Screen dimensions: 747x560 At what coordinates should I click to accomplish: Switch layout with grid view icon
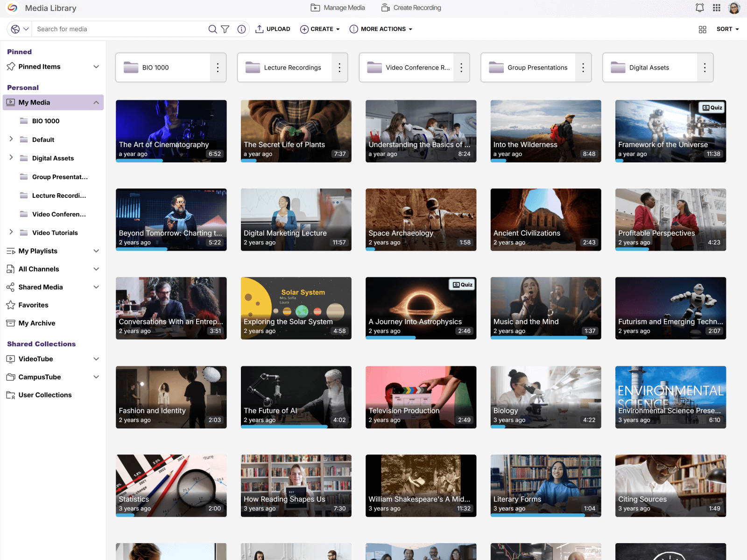[702, 29]
